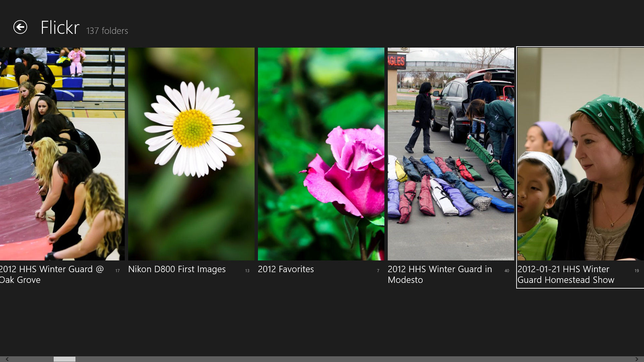
Task: Open the pink rose photo thumbnail
Action: click(x=321, y=154)
